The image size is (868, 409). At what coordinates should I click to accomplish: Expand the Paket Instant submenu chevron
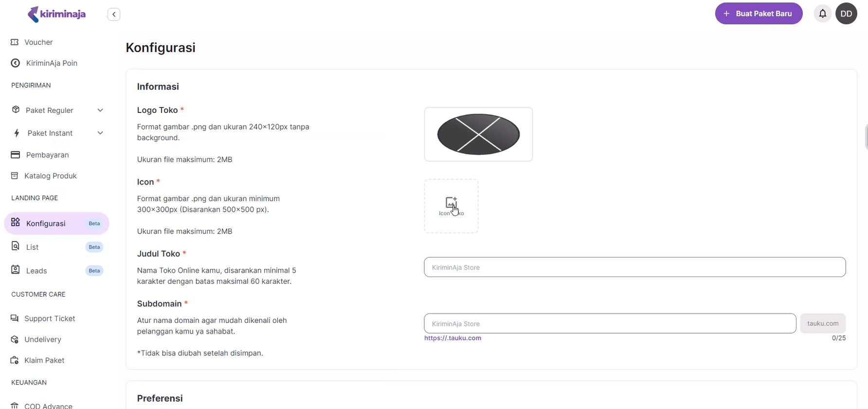pos(100,133)
